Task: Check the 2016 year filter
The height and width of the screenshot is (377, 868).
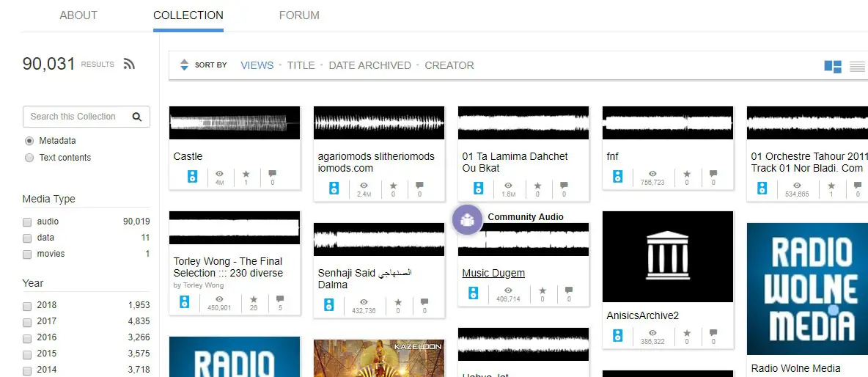Action: click(x=27, y=337)
